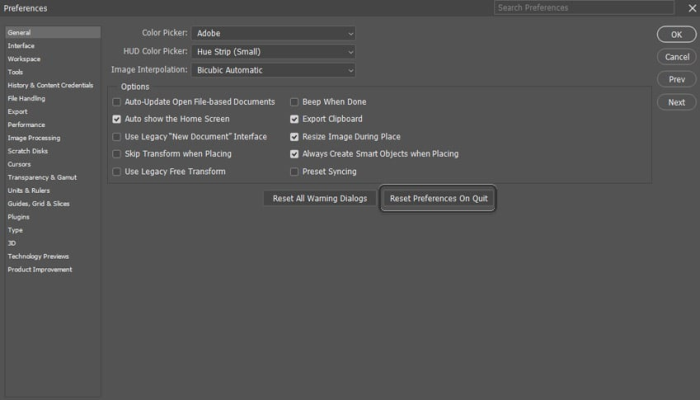
Task: Go to Units & Rulers settings
Action: (x=29, y=190)
